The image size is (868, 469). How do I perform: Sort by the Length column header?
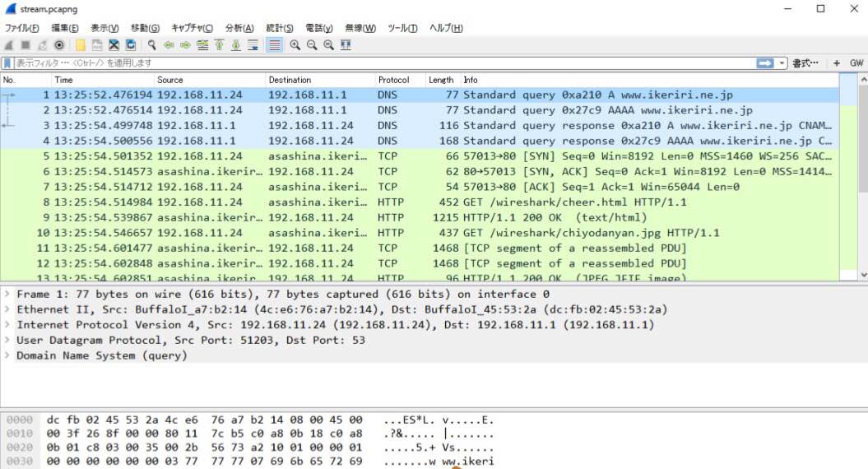(443, 80)
